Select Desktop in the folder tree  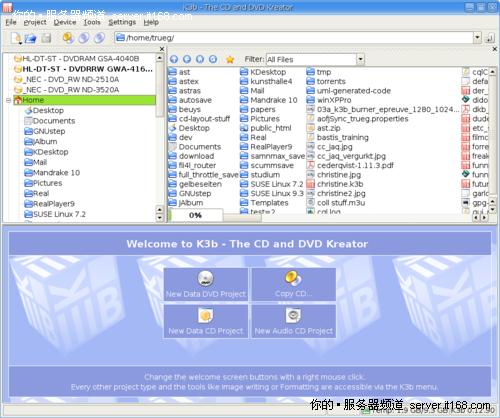[x=44, y=110]
